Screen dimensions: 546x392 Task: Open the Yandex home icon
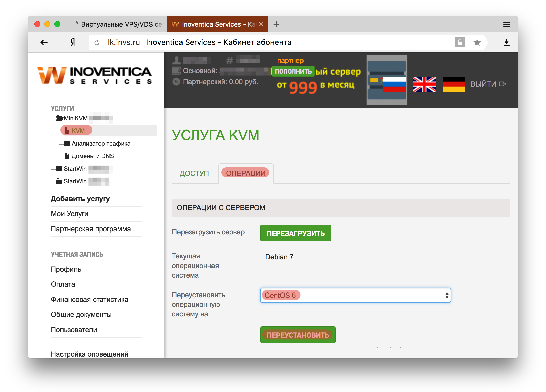73,42
